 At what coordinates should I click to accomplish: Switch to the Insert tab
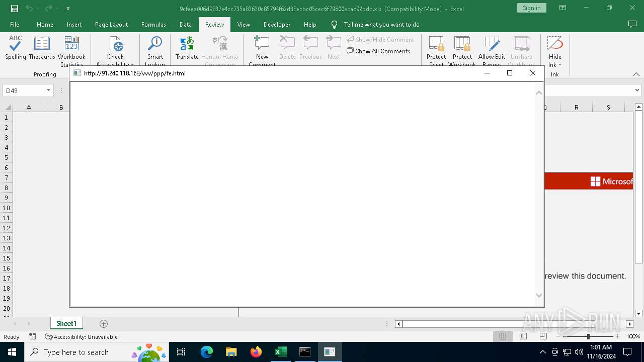click(x=74, y=25)
